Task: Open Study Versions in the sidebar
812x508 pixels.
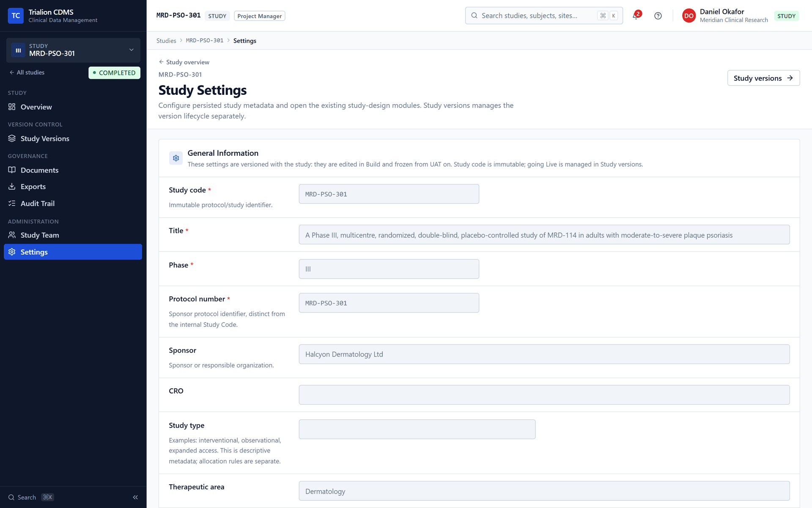Action: click(x=73, y=138)
